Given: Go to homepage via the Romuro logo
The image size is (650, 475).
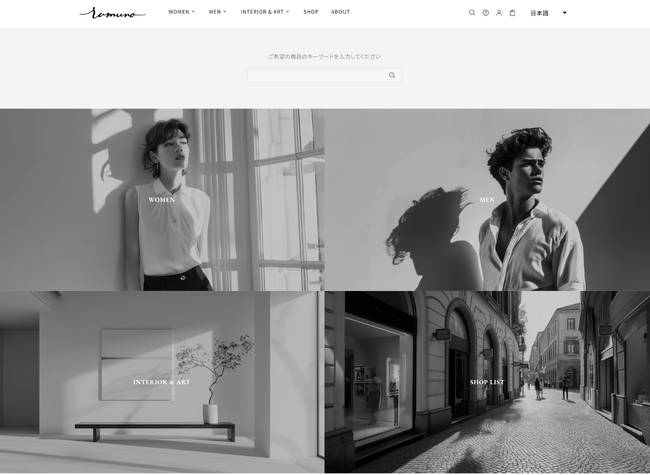Looking at the screenshot, I should [x=112, y=13].
